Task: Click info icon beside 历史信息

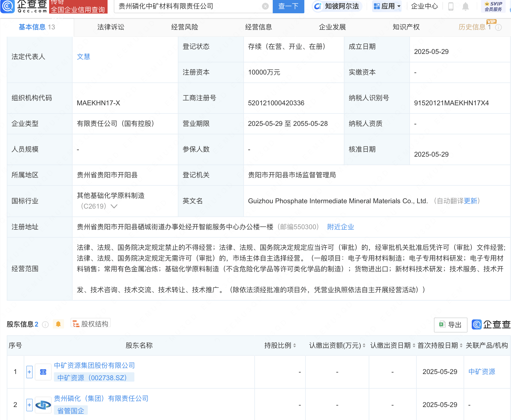Action: click(x=499, y=27)
